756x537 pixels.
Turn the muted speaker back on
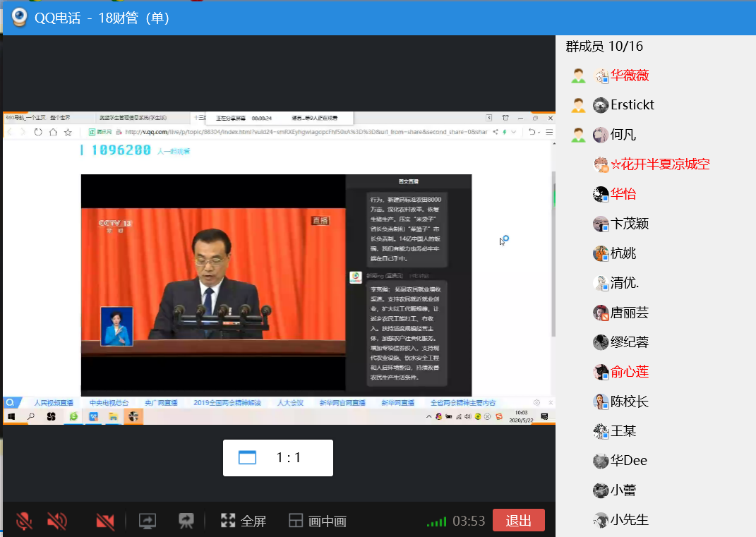click(57, 521)
